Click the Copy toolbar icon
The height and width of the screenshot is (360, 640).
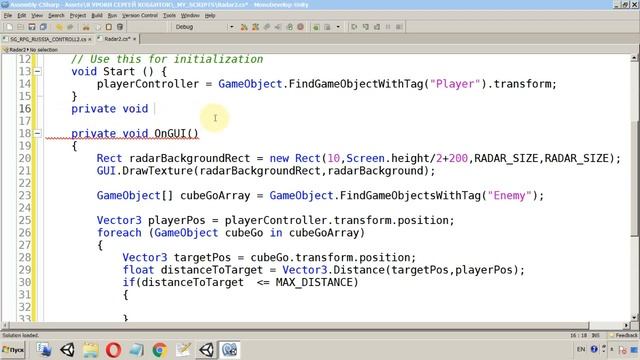(97, 27)
